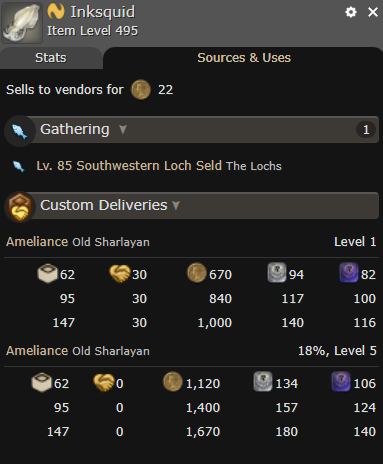Open settings via the gear icon
Screen dimensions: 383x464
click(x=351, y=12)
